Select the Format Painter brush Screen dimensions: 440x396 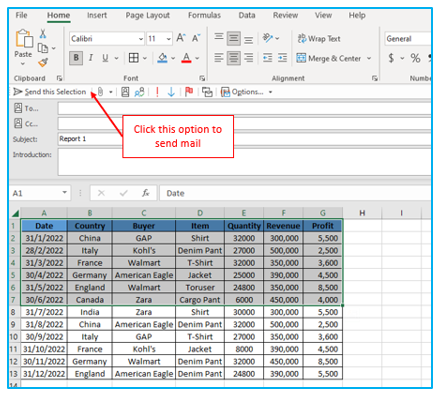43,62
